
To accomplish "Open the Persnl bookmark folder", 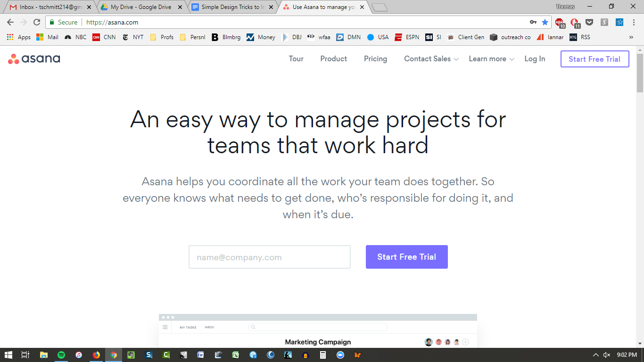I will coord(192,37).
